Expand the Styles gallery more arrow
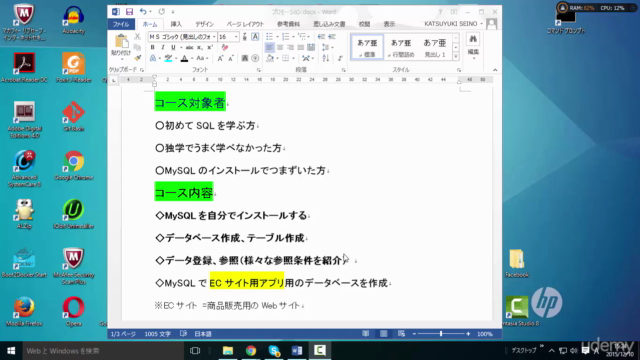This screenshot has height=360, width=640. click(456, 56)
